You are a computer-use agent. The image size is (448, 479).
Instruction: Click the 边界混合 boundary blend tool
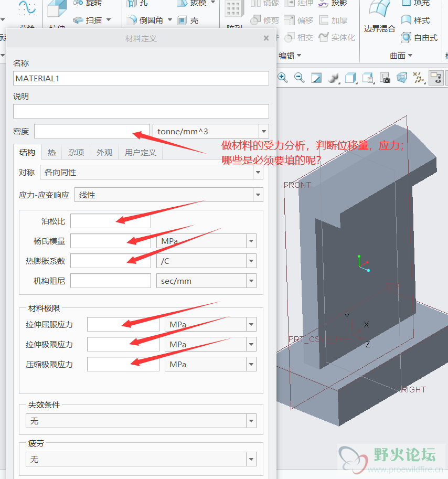click(380, 16)
